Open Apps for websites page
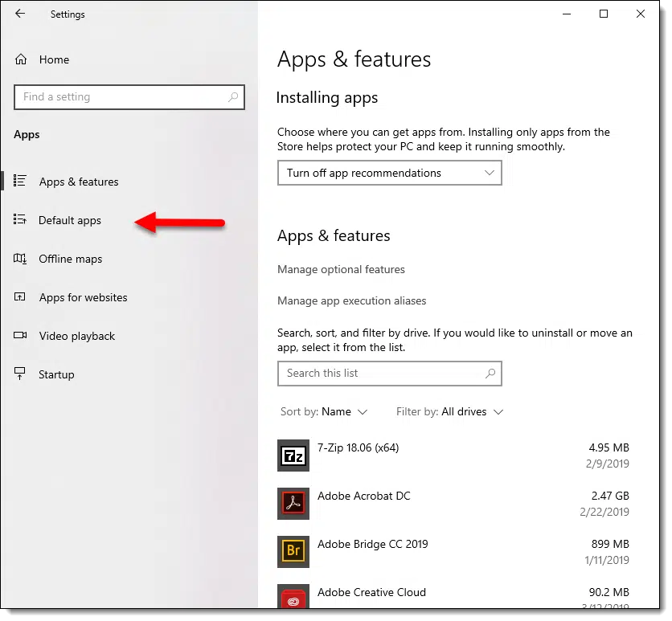672x621 pixels. click(x=83, y=298)
